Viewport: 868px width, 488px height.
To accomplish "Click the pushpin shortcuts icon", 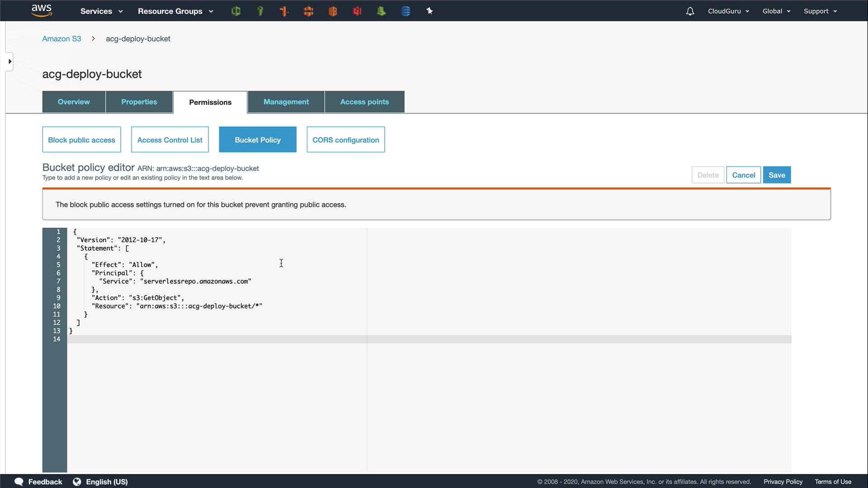I will (429, 11).
